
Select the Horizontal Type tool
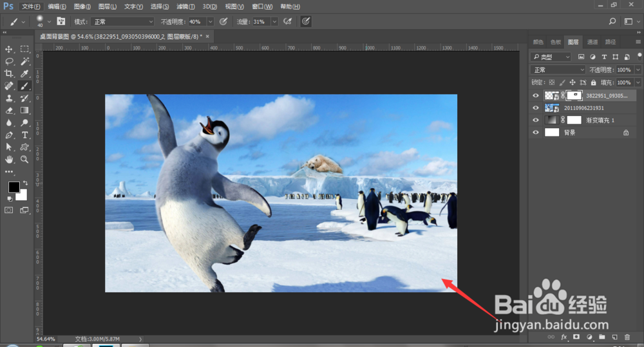coord(24,135)
